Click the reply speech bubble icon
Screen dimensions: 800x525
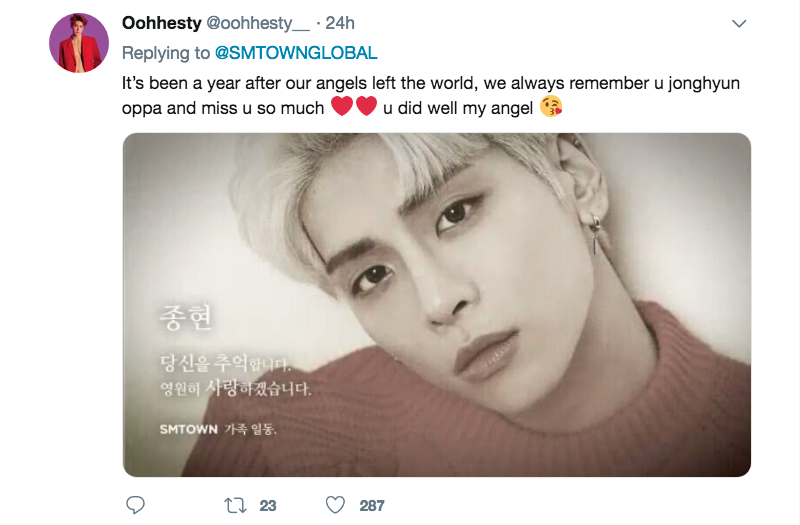click(x=135, y=505)
